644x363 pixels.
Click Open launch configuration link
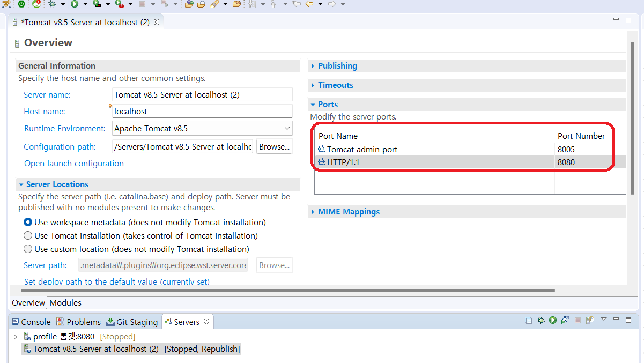[74, 164]
